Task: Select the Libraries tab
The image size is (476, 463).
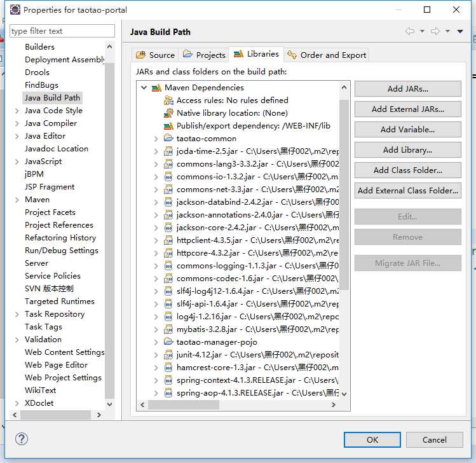Action: tap(256, 54)
